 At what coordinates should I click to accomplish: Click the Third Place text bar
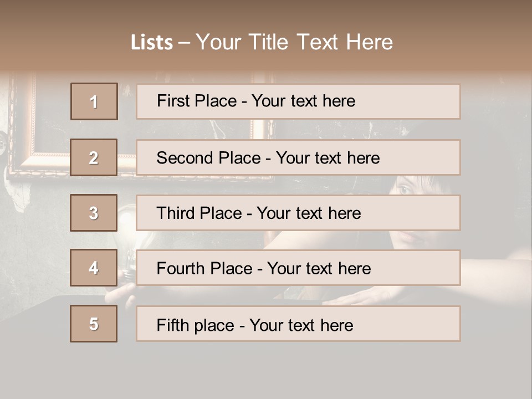(298, 213)
